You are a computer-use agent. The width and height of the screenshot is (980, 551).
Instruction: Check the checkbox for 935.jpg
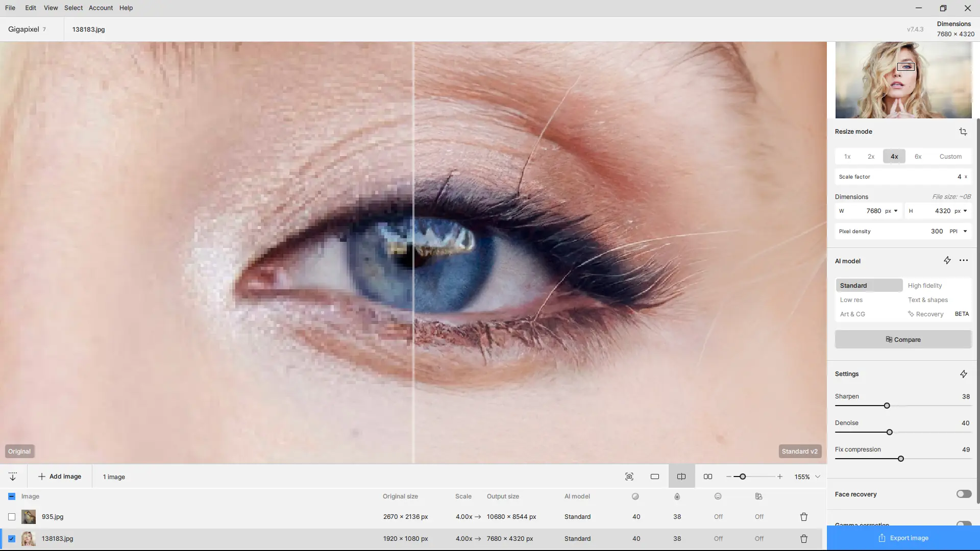12,517
